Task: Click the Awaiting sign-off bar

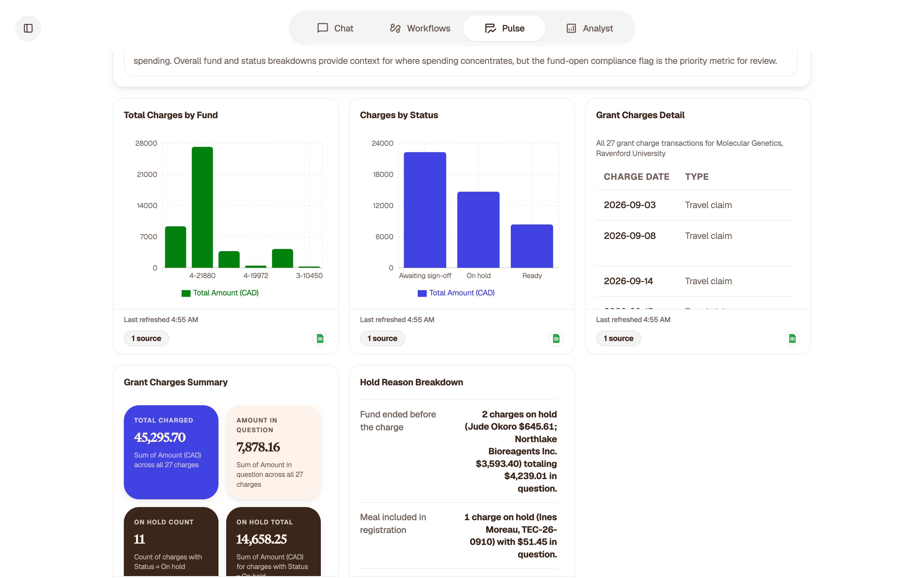Action: (x=425, y=210)
